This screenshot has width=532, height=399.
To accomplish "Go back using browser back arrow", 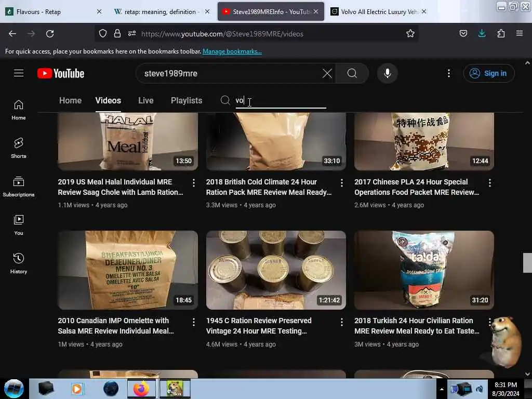I will click(x=12, y=34).
